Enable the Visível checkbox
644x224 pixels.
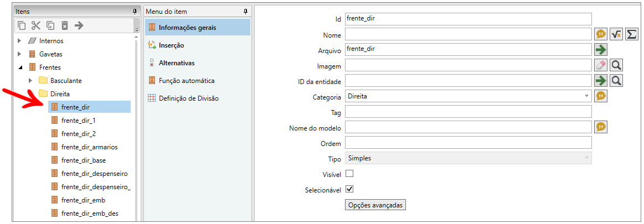(349, 174)
